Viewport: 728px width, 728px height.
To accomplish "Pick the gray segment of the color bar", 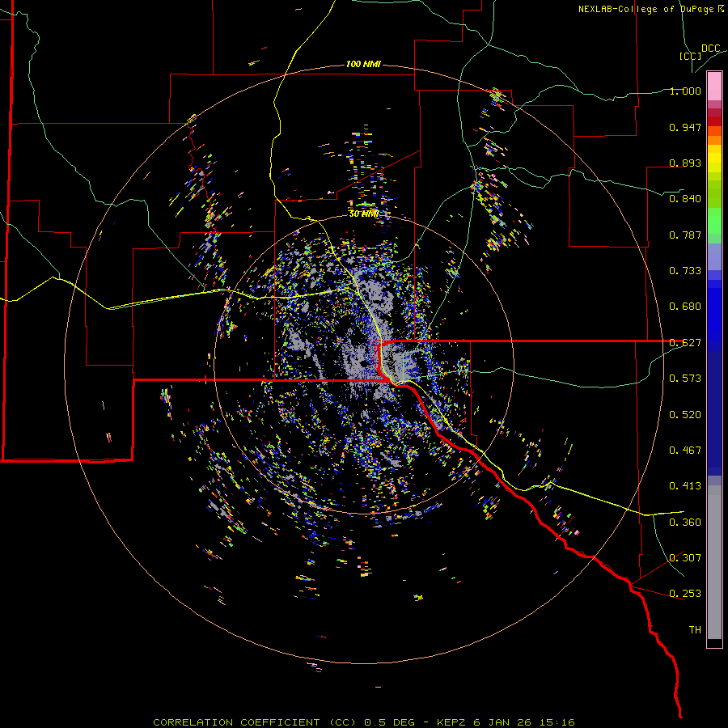I will [714, 562].
